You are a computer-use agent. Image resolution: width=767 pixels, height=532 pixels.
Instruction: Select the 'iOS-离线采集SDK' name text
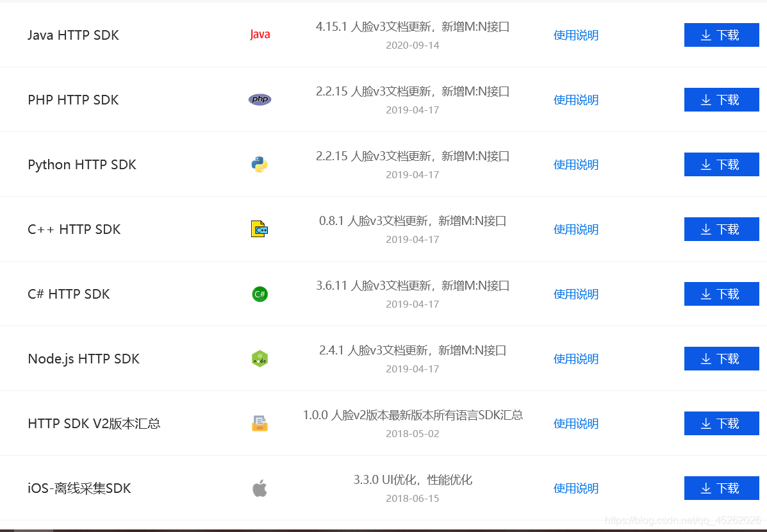pos(79,488)
